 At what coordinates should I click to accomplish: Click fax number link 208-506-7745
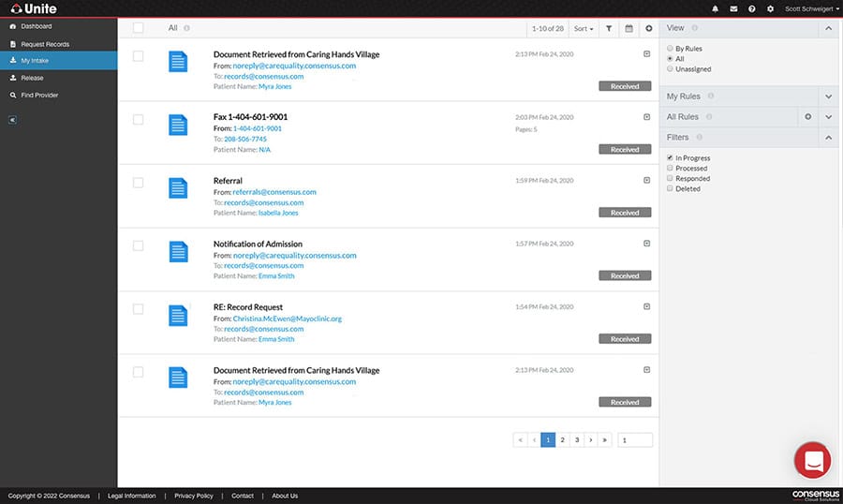(x=245, y=139)
